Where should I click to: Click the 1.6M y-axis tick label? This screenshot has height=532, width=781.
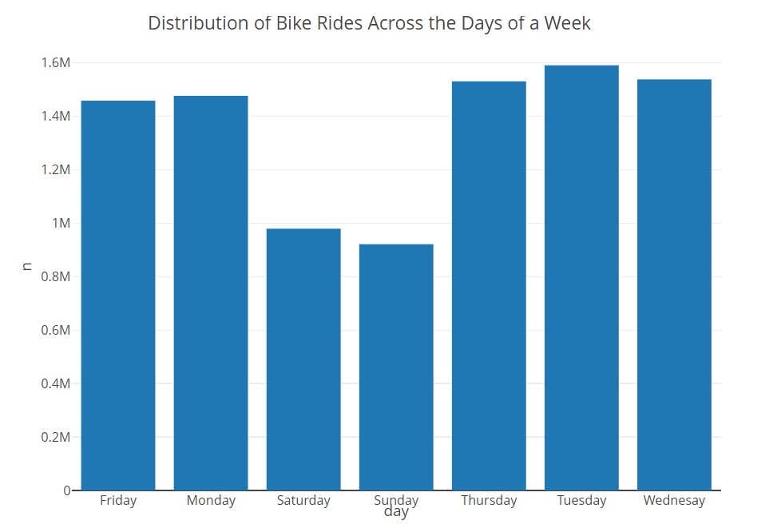point(54,63)
